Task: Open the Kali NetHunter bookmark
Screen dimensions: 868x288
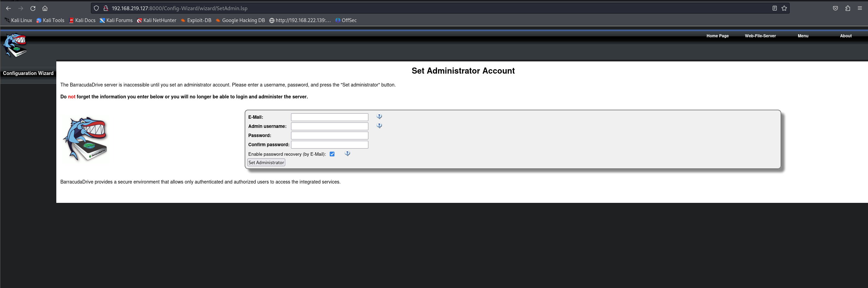Action: (156, 20)
